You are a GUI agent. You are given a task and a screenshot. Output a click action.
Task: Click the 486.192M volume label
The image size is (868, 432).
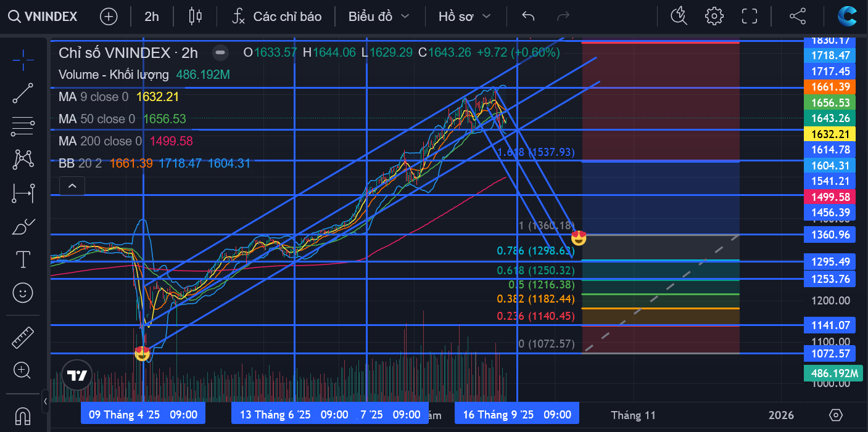(833, 373)
